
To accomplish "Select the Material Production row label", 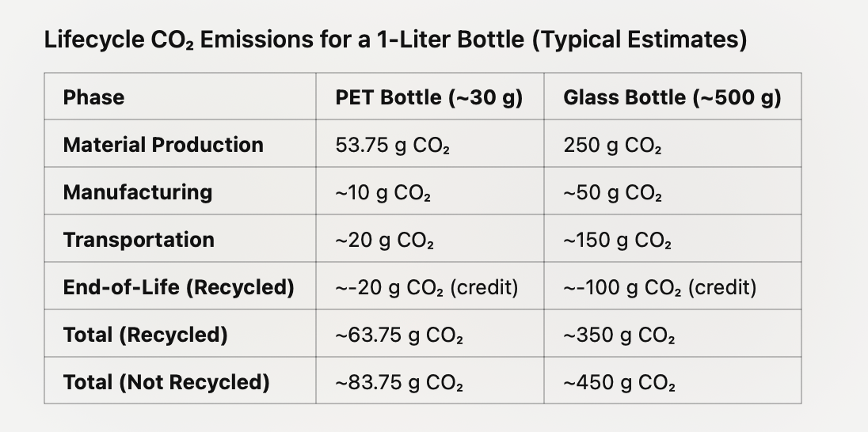I will point(163,145).
